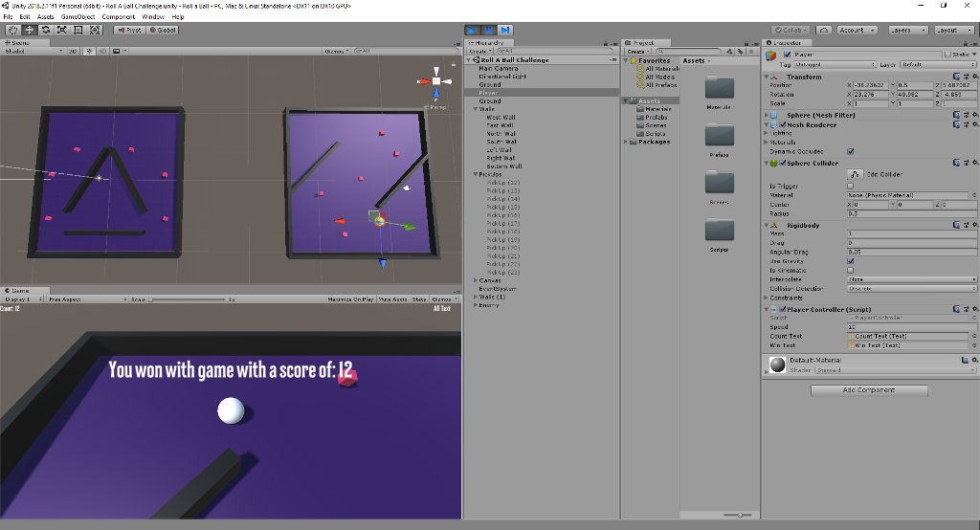Toggle the Static checkbox
The image size is (980, 530).
(947, 55)
